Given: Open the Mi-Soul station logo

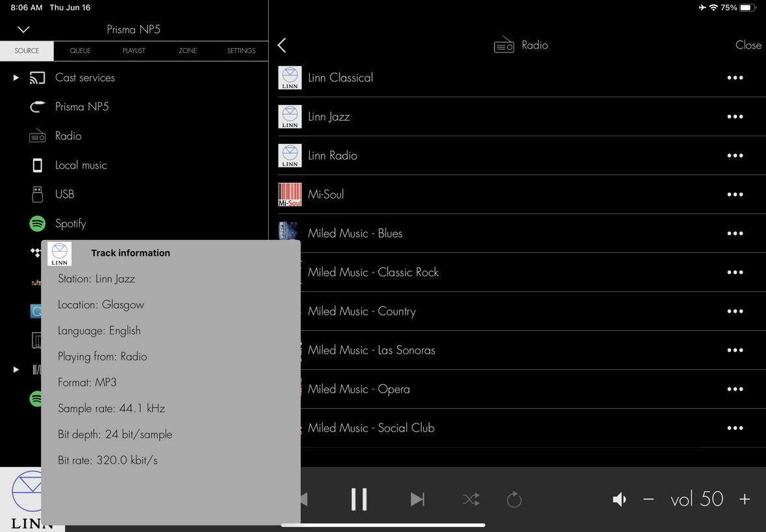Looking at the screenshot, I should point(290,194).
